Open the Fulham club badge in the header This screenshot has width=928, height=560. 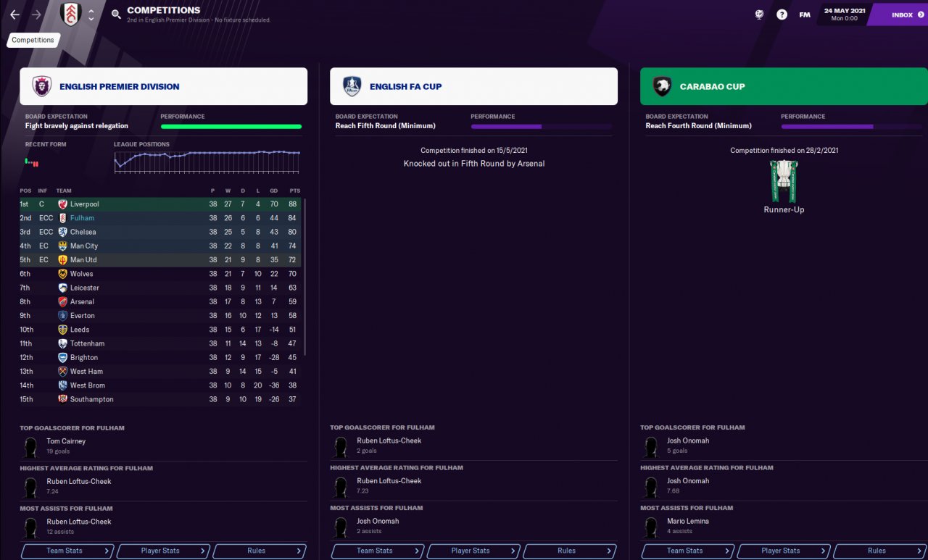pos(70,14)
